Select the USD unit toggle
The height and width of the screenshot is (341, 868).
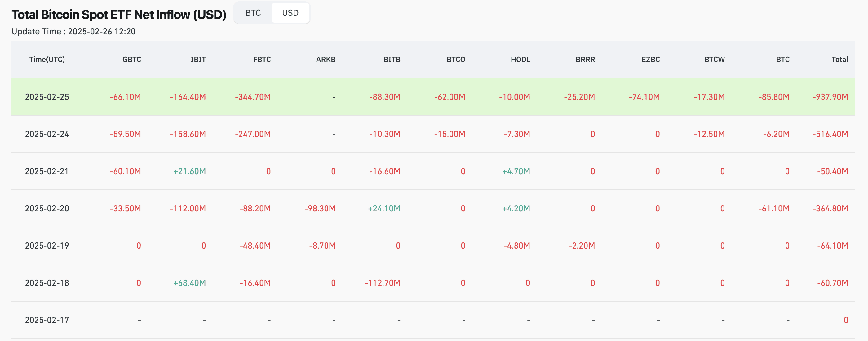[290, 13]
